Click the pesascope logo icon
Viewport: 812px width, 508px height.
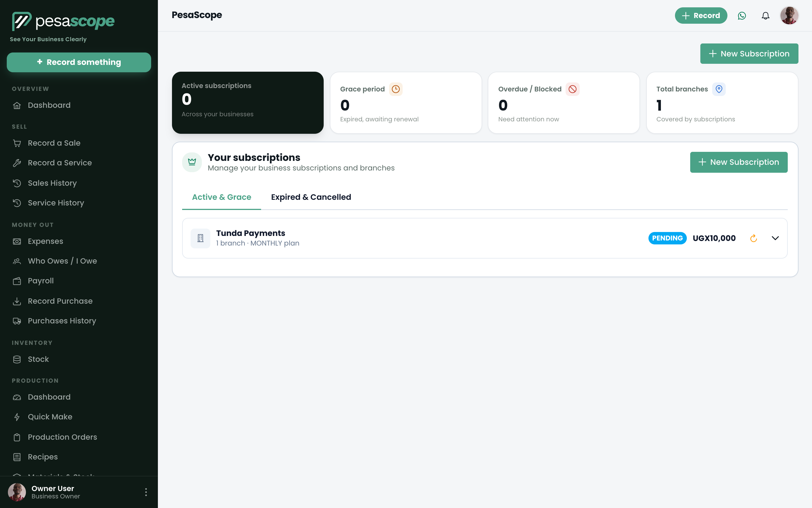click(x=21, y=21)
